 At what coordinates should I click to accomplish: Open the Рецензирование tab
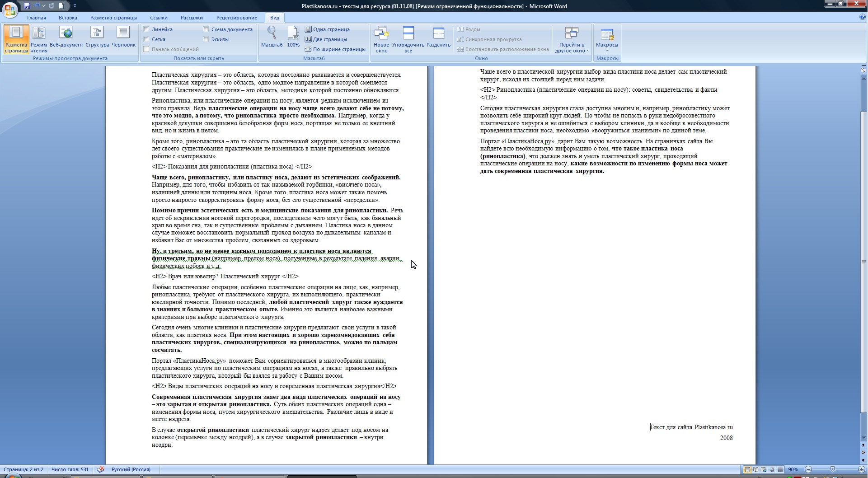click(x=236, y=18)
